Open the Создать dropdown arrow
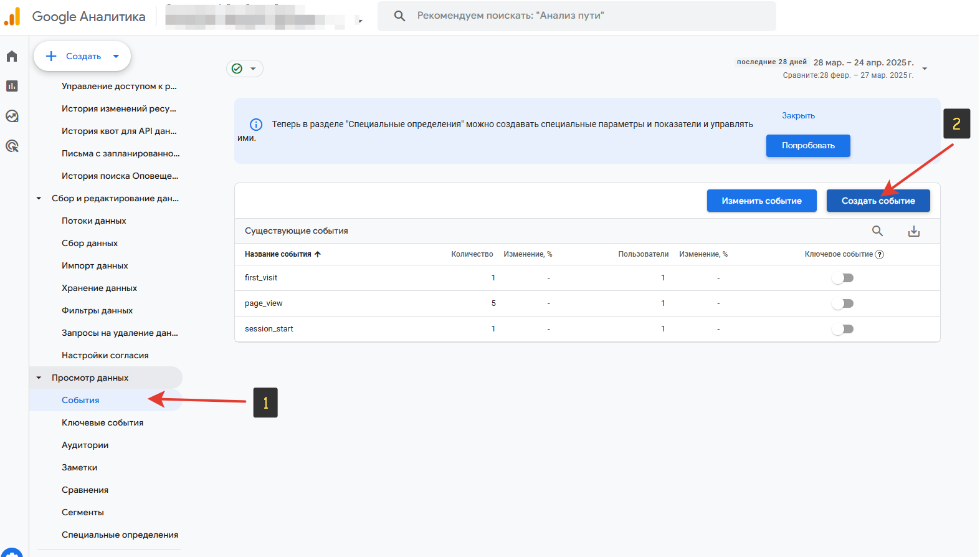This screenshot has width=980, height=557. coord(116,56)
